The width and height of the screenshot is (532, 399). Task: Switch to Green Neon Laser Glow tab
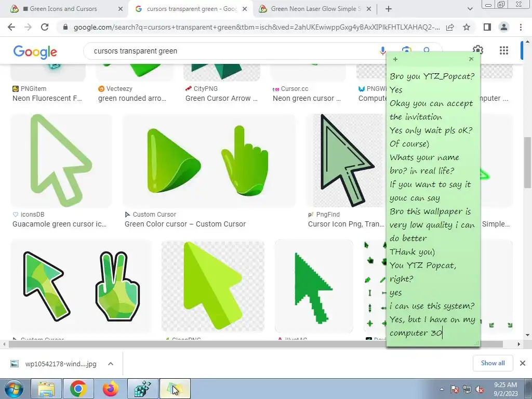315,9
